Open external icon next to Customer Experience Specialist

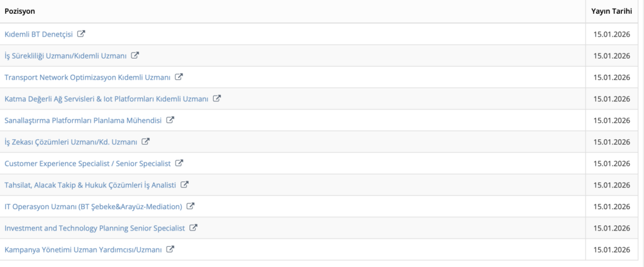click(179, 163)
